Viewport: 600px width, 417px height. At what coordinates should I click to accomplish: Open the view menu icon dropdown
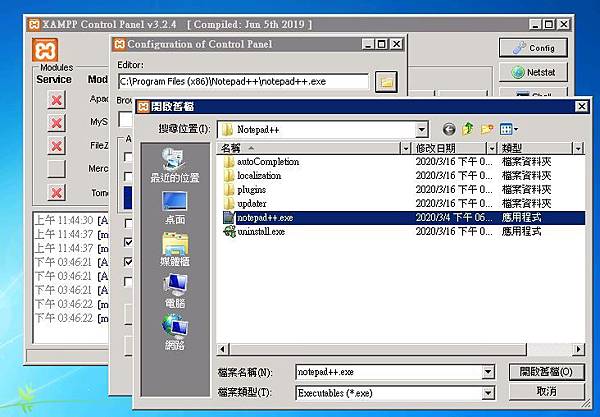coord(509,129)
